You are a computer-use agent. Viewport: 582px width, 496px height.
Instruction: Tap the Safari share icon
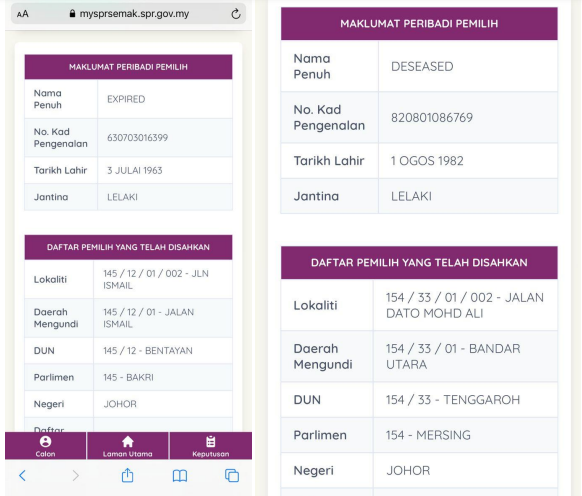click(x=127, y=475)
